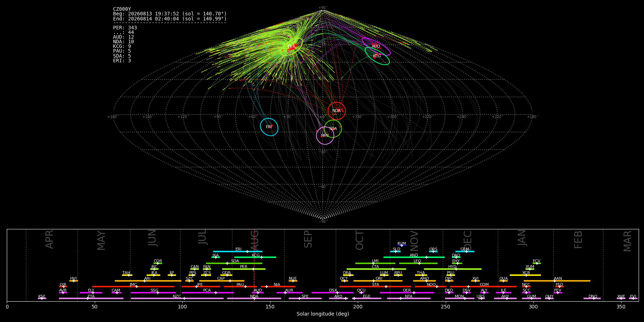The width and height of the screenshot is (644, 322).
Task: Select the QUA shower bar in timeline
Action: point(503,281)
